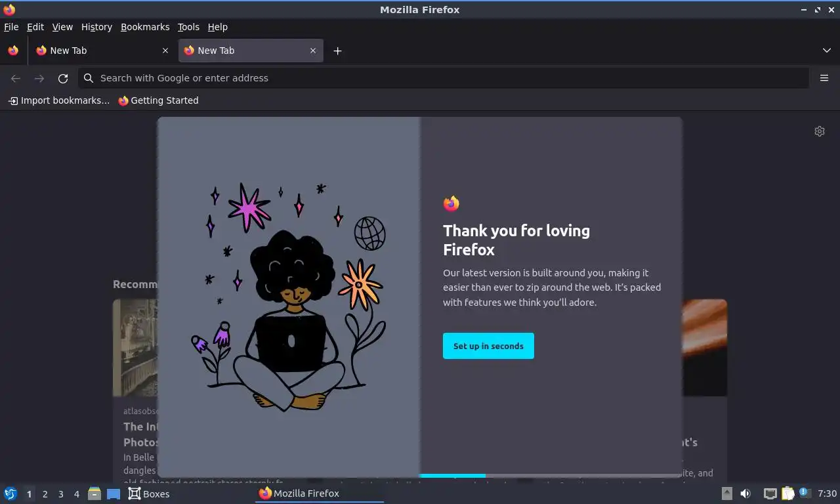Open the file manager taskbar icon
840x504 pixels.
(x=94, y=493)
